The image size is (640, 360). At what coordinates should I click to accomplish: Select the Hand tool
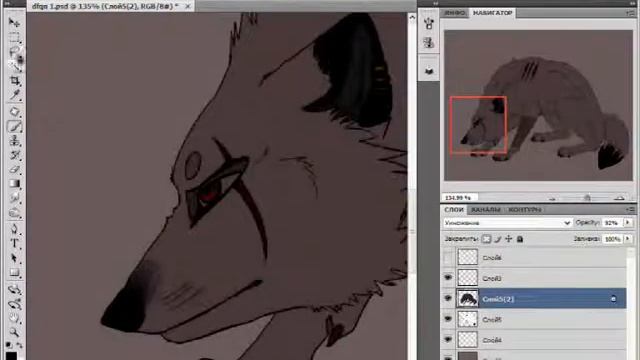point(14,318)
